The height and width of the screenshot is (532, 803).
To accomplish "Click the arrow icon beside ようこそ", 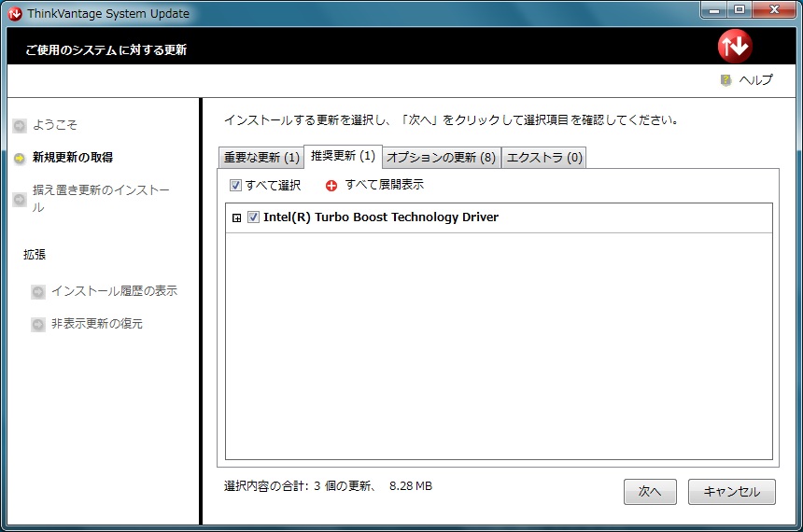I will tap(20, 125).
